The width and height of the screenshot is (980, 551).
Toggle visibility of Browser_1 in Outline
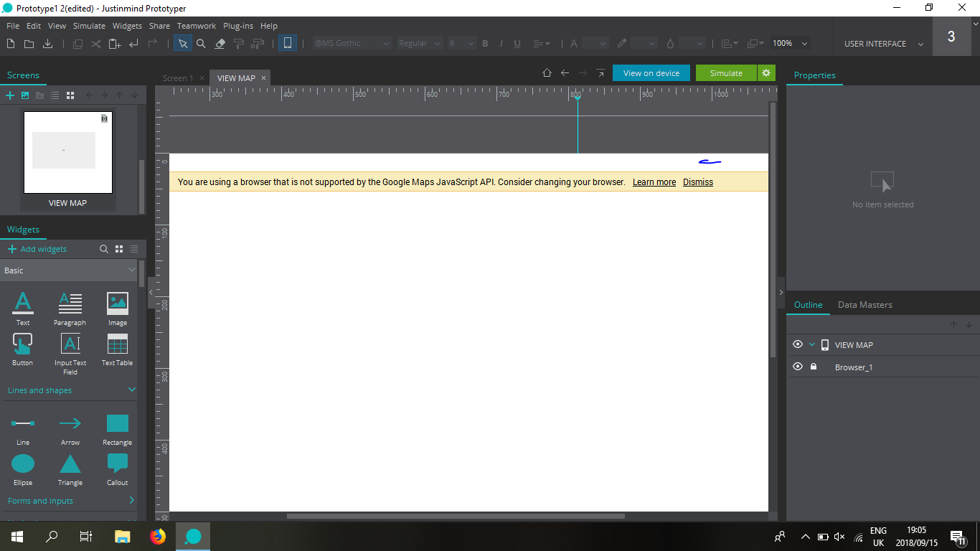coord(797,367)
